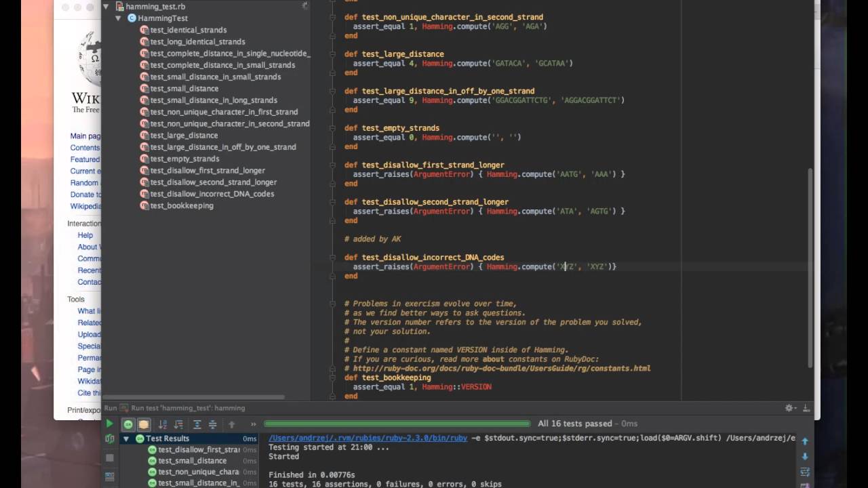Jump to previous failed test arrow
Viewport: 868px width, 488px height.
[x=231, y=424]
